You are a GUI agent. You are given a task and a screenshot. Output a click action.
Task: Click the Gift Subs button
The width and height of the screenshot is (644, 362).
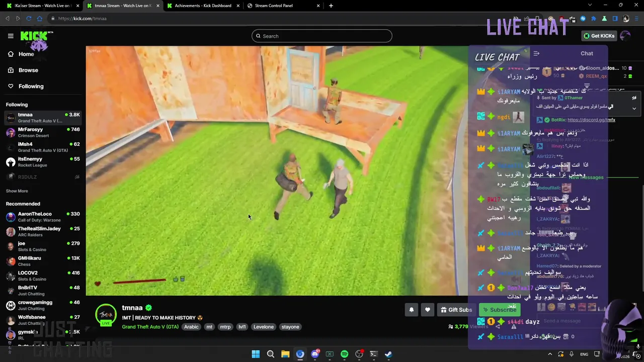[x=456, y=310]
